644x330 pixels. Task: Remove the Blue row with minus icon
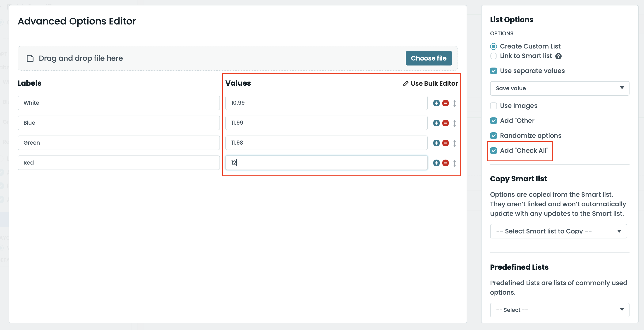pos(445,123)
